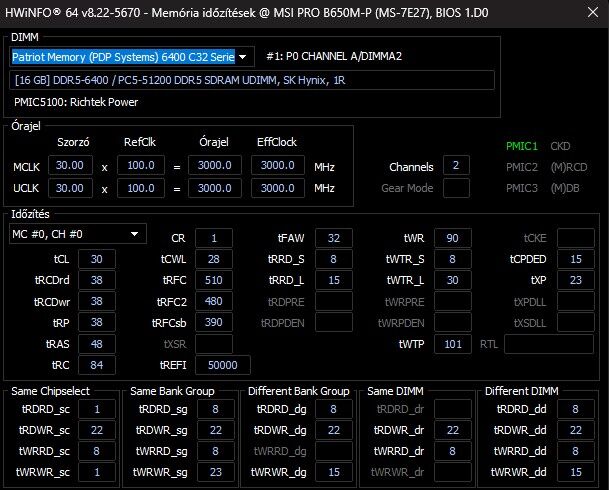Click the tWRRD_sg value 8
This screenshot has width=609, height=490.
(x=216, y=451)
